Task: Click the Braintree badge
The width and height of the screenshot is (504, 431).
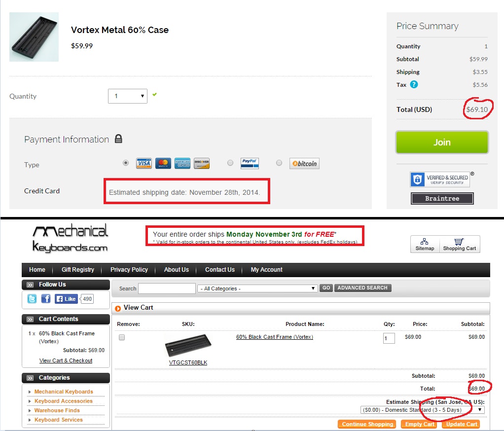Action: pos(442,198)
